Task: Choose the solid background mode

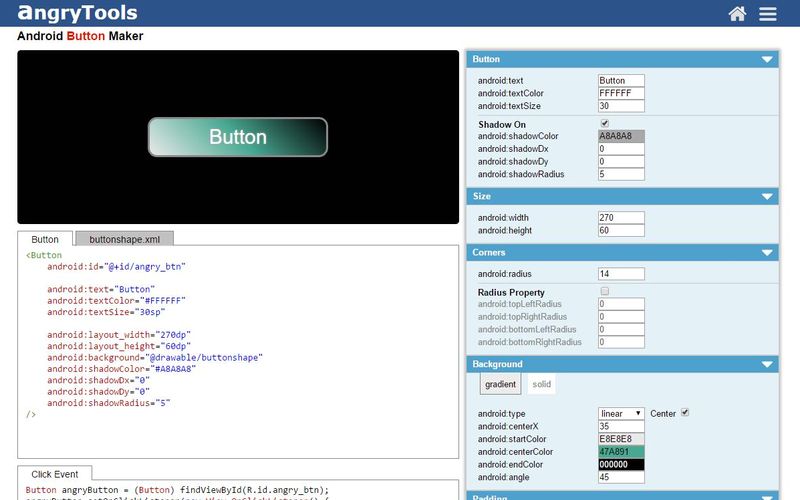Action: [x=541, y=384]
